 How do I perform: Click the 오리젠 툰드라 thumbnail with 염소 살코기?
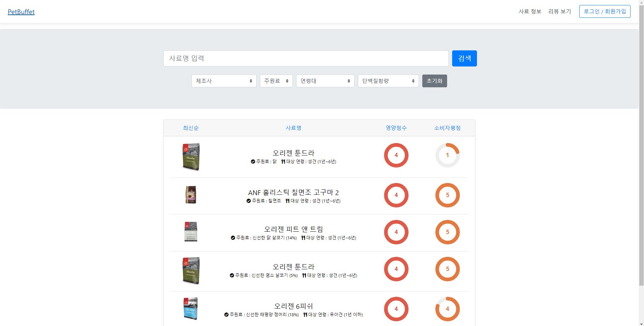(x=191, y=271)
